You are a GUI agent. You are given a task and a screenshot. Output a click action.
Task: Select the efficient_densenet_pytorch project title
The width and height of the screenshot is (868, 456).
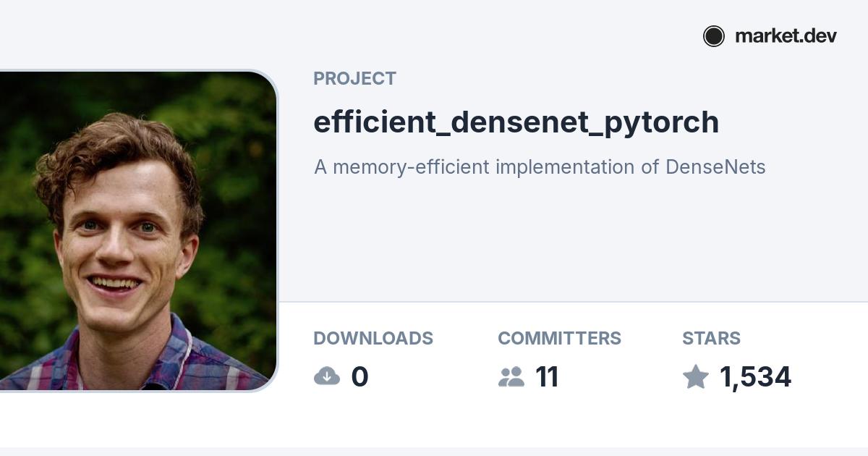[516, 122]
